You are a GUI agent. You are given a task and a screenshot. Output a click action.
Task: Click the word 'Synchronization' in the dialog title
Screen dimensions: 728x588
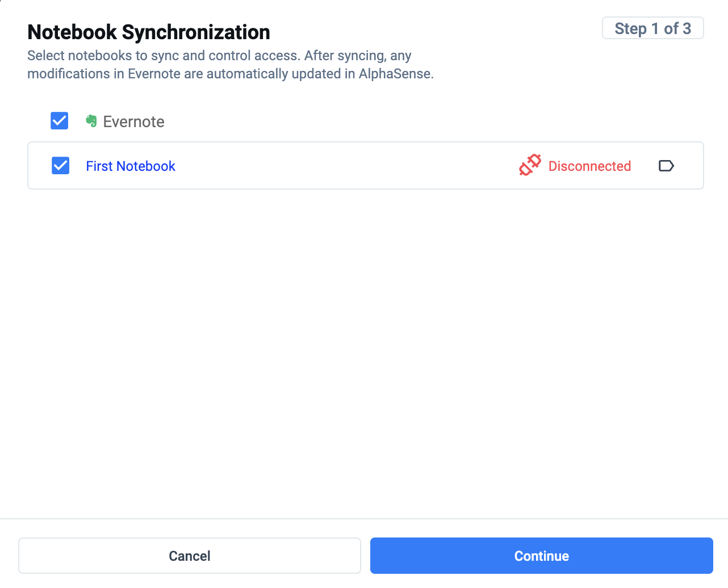click(196, 32)
